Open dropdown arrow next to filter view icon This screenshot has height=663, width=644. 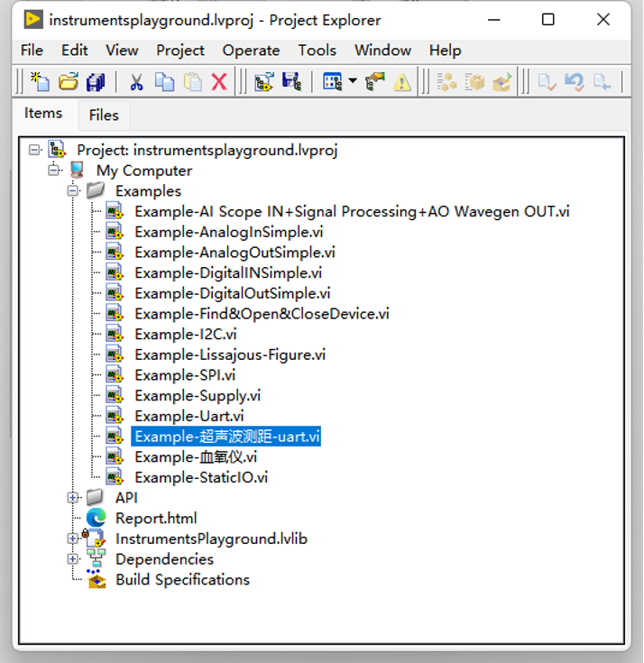click(x=352, y=82)
